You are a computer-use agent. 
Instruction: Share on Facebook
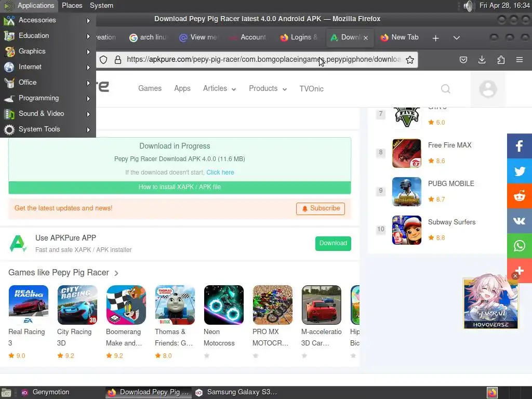(x=520, y=146)
